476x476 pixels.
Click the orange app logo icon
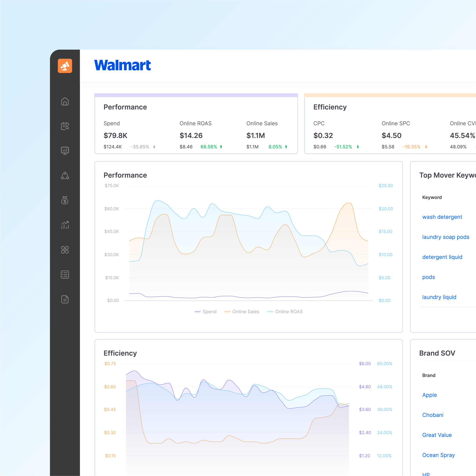(x=65, y=66)
